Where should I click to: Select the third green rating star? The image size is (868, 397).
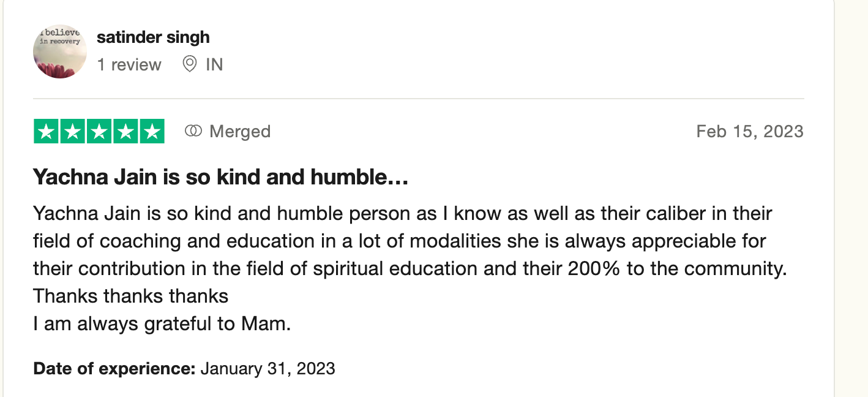99,132
